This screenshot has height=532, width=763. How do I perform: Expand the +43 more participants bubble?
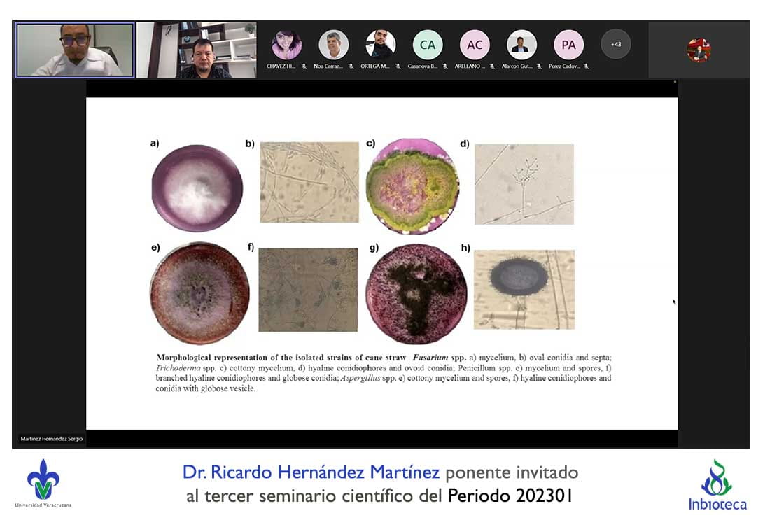coord(616,45)
